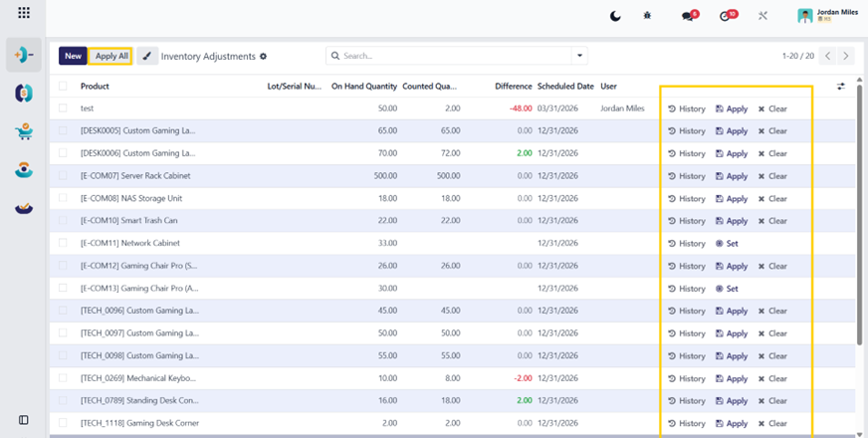
Task: Clear count for Mechanical Keyboard row
Action: (x=772, y=378)
